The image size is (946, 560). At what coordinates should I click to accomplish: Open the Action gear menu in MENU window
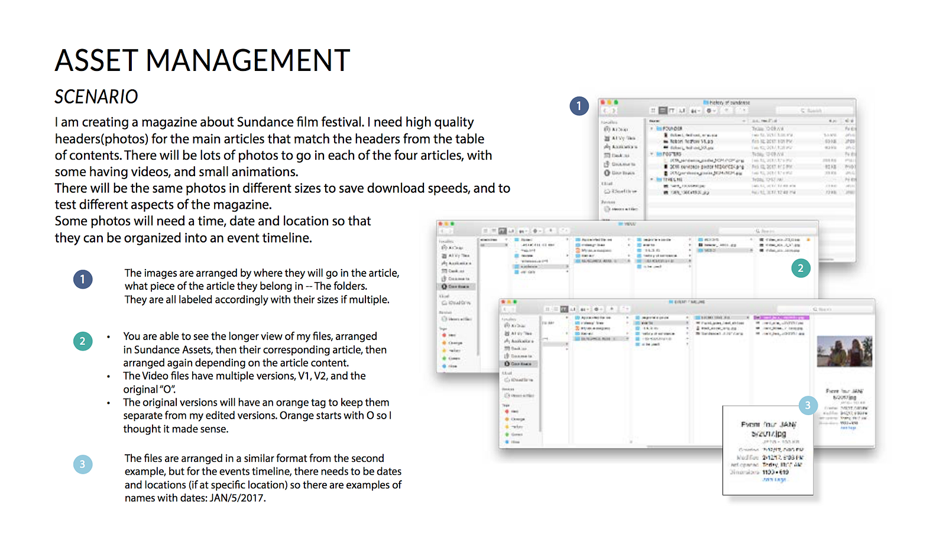click(537, 231)
